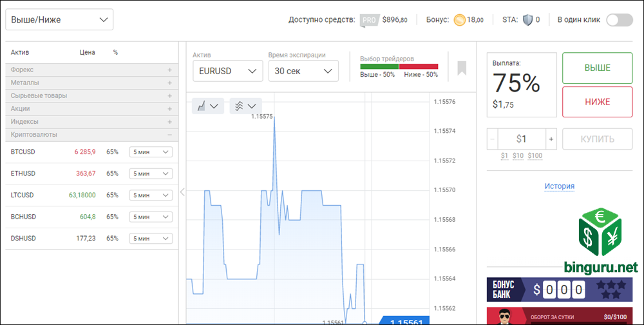
Task: Open the chart indicators icon menu
Action: click(245, 106)
